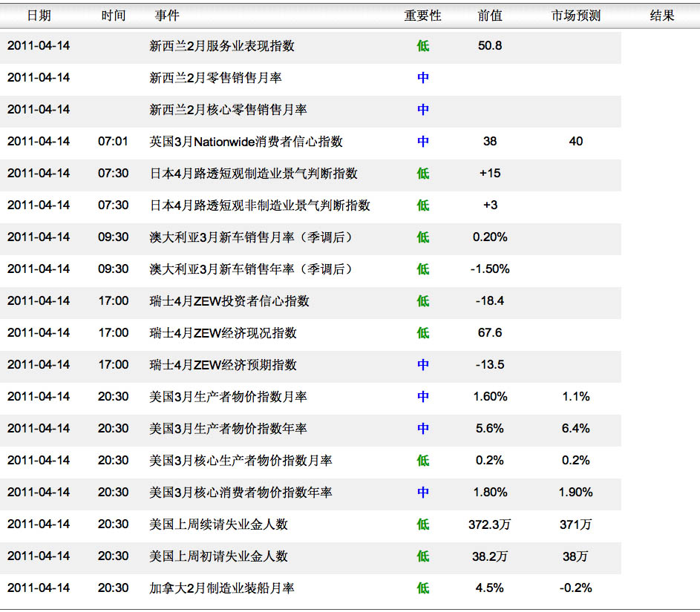This screenshot has width=700, height=612.
Task: Click market forecast 371万
Action: coord(576,524)
